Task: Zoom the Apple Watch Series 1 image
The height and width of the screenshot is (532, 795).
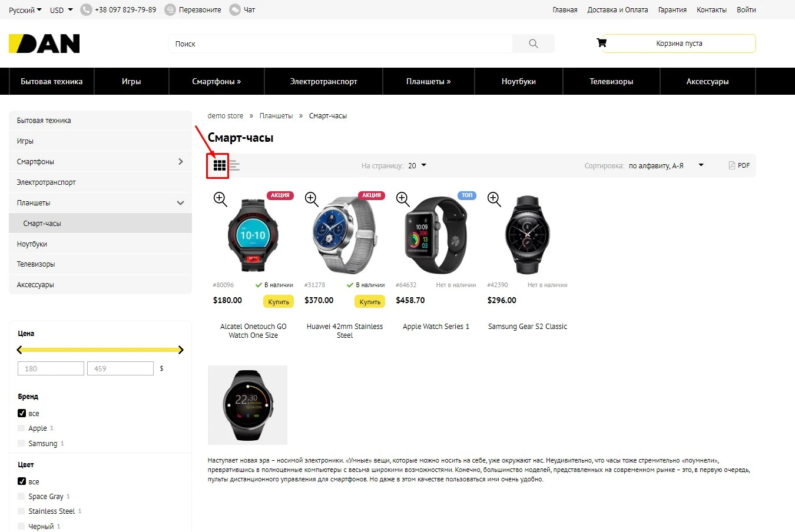Action: 403,199
